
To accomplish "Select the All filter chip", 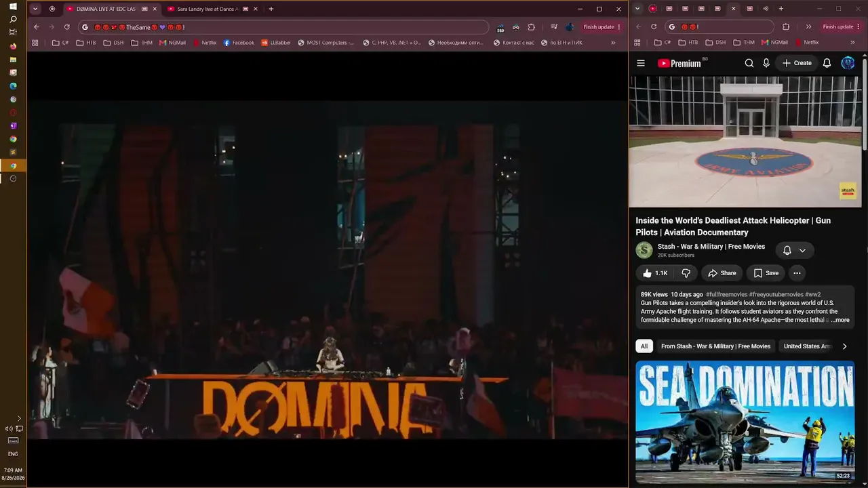I will pos(644,346).
